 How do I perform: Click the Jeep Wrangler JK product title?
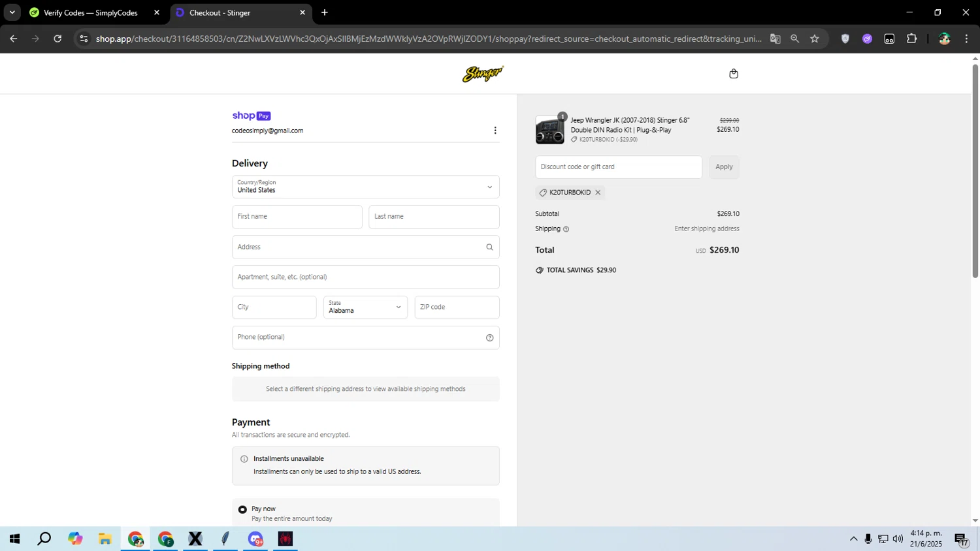point(630,125)
